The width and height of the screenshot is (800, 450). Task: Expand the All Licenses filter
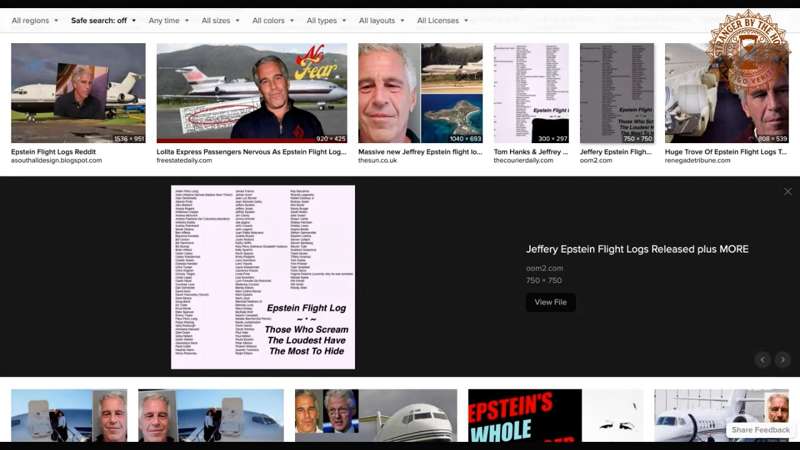(442, 20)
